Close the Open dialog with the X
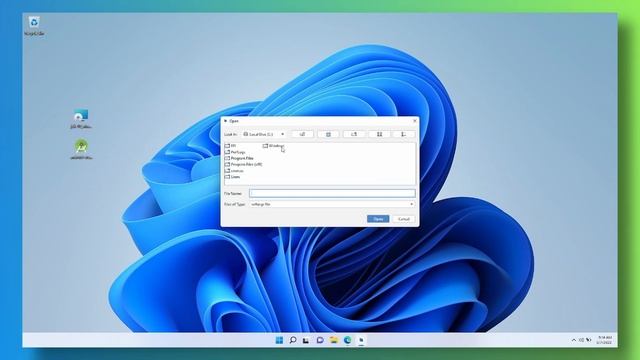Viewport: 640px width, 360px height. pos(415,121)
